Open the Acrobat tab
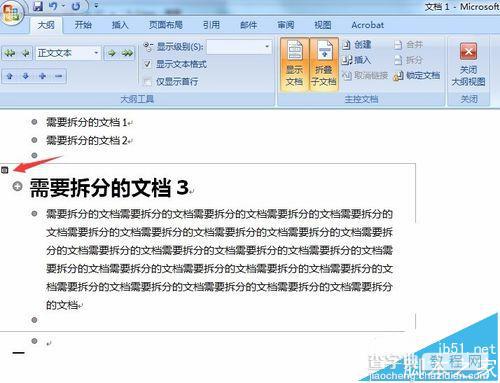 367,25
